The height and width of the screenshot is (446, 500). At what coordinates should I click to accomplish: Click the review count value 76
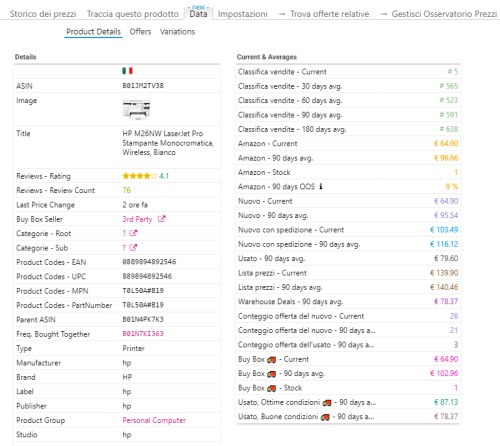coord(127,190)
